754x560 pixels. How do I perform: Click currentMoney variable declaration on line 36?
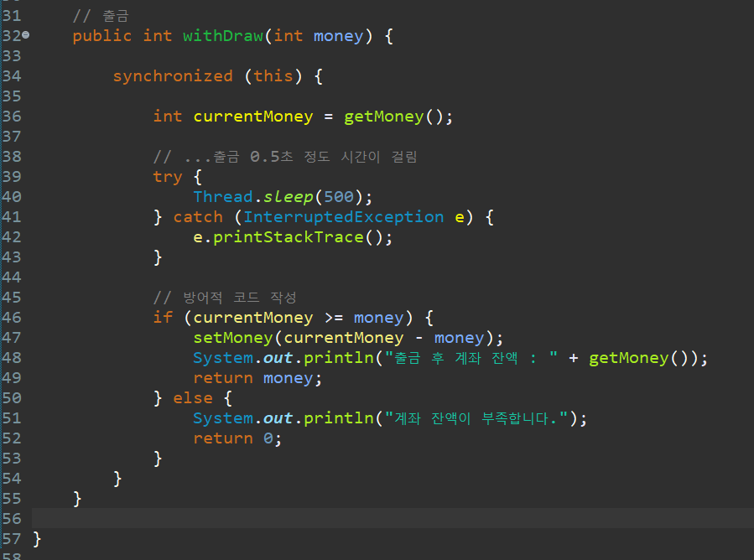253,117
